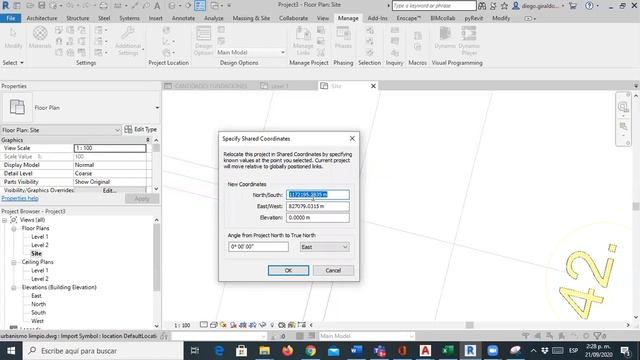Switch to the Structure ribbon tab
640x360 pixels.
click(78, 18)
